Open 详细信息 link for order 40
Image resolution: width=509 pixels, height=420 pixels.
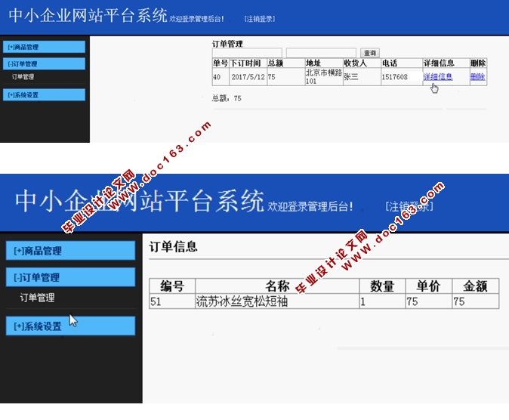(x=437, y=76)
